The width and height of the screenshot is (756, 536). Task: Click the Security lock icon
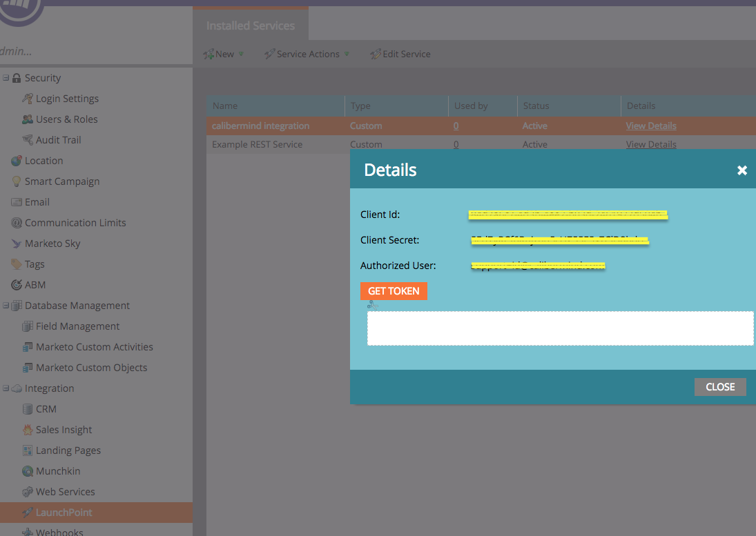click(x=17, y=78)
